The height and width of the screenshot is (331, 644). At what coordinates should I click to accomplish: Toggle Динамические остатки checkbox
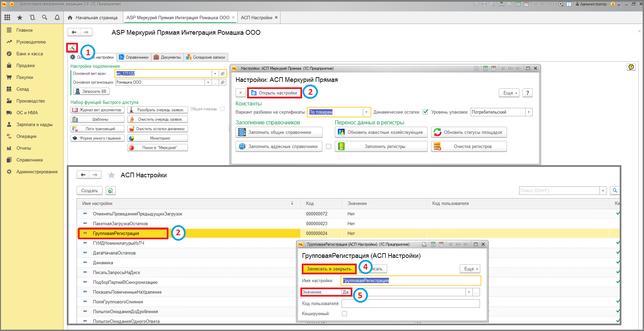(x=425, y=112)
